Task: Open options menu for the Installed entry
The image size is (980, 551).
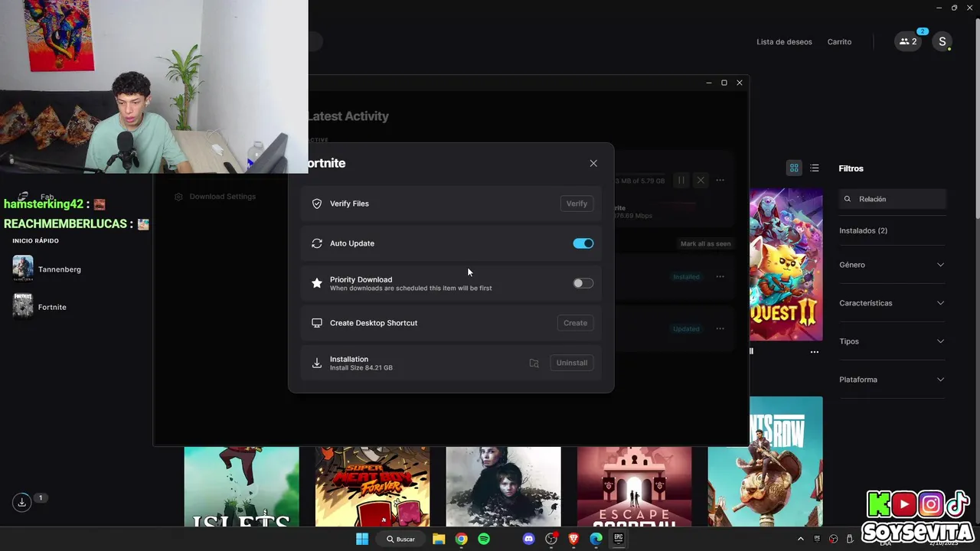Action: [x=720, y=276]
